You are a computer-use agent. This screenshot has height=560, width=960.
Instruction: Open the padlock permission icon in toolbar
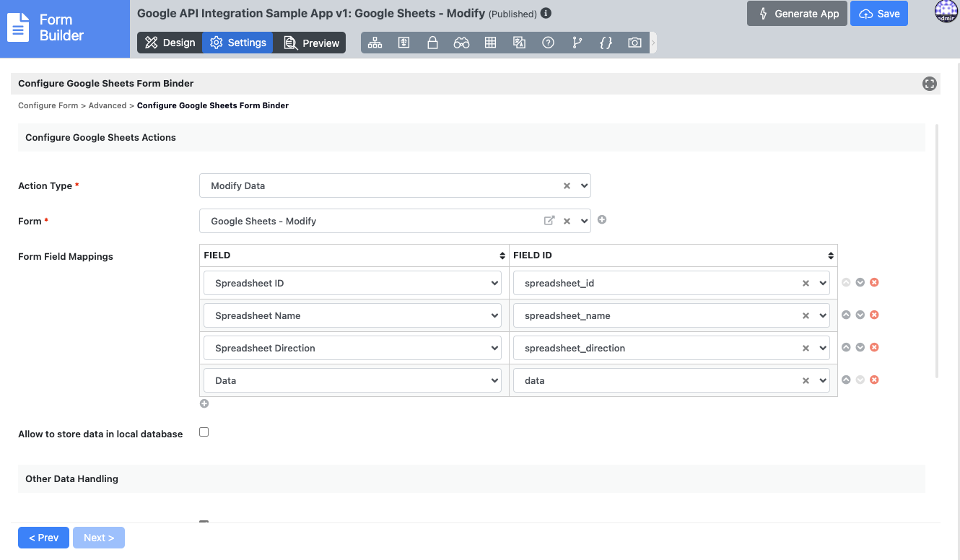point(432,43)
